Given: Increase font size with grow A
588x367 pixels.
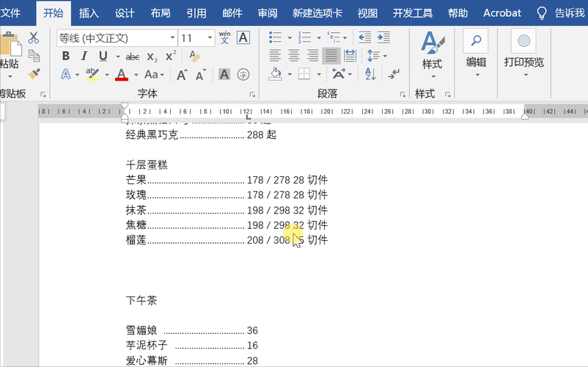Looking at the screenshot, I should (x=182, y=75).
